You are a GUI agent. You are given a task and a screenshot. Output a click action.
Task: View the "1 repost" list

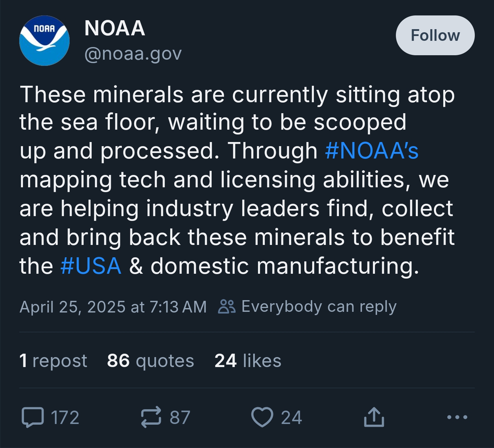click(x=53, y=361)
